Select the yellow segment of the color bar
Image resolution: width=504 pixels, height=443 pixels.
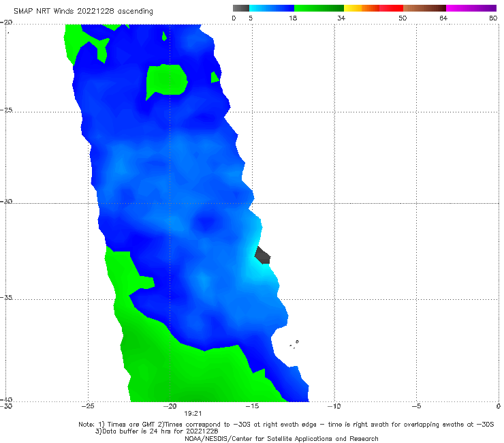(353, 8)
